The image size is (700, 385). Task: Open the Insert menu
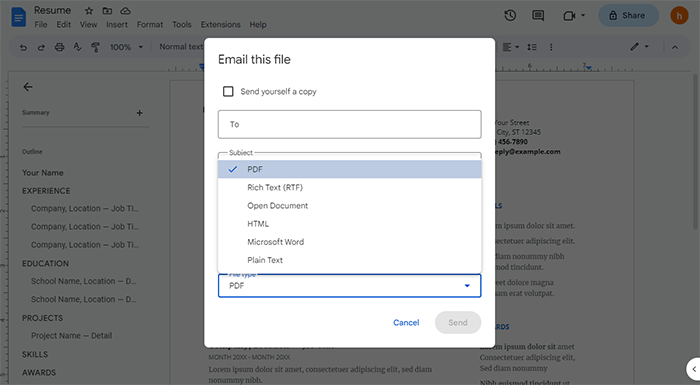click(x=117, y=25)
